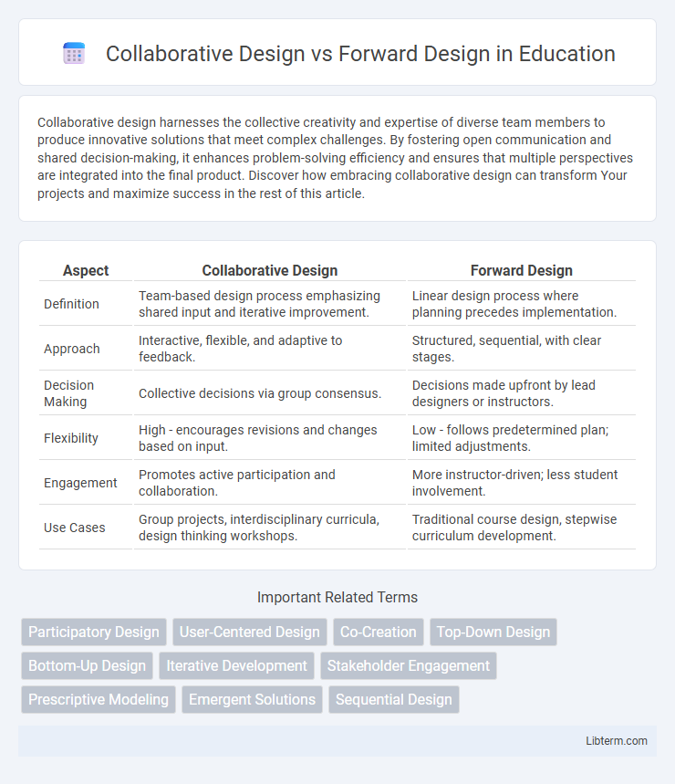Select the Definition row label
The width and height of the screenshot is (675, 784).
(x=69, y=304)
